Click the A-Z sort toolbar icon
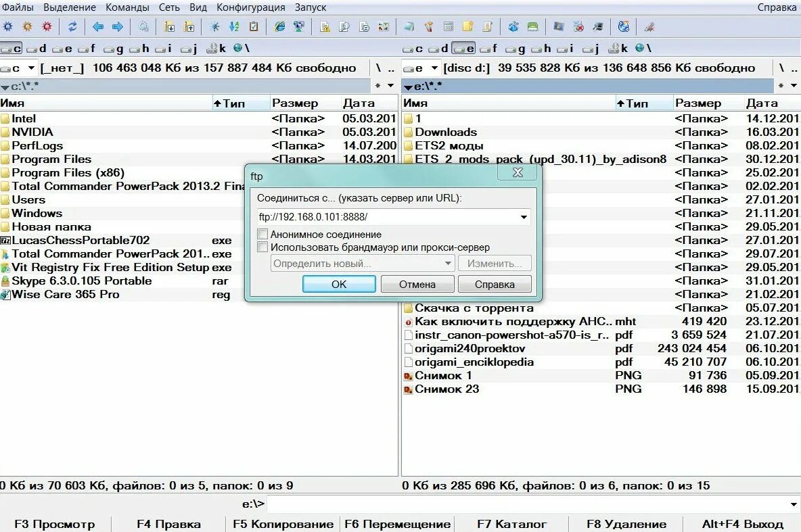 tap(234, 26)
